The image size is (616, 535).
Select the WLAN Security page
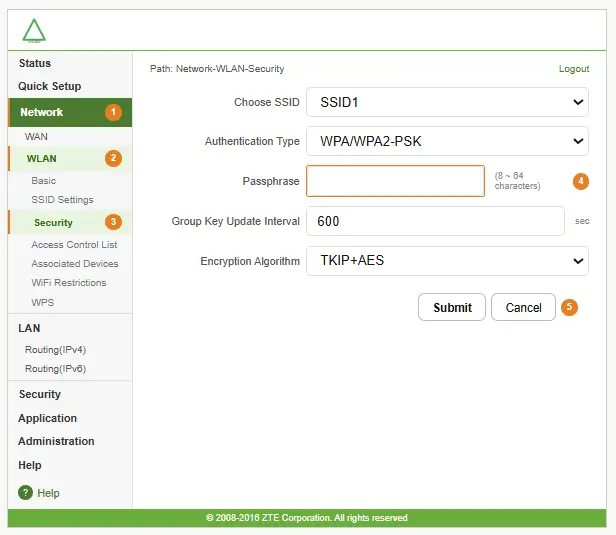pos(70,222)
